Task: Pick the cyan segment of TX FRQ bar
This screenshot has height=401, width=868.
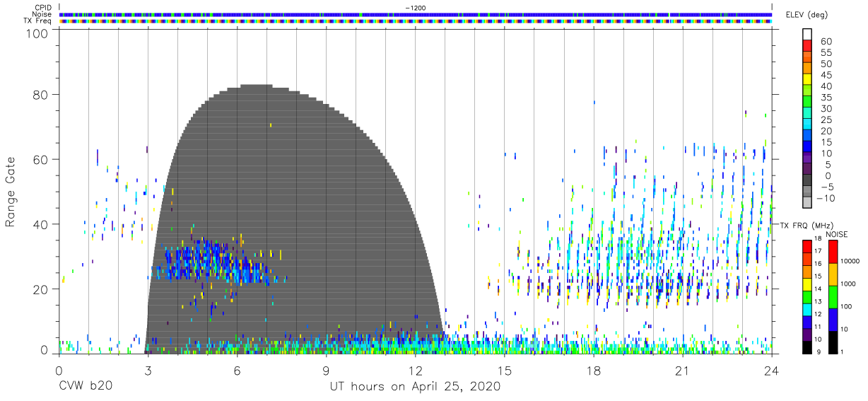Action: pos(807,309)
